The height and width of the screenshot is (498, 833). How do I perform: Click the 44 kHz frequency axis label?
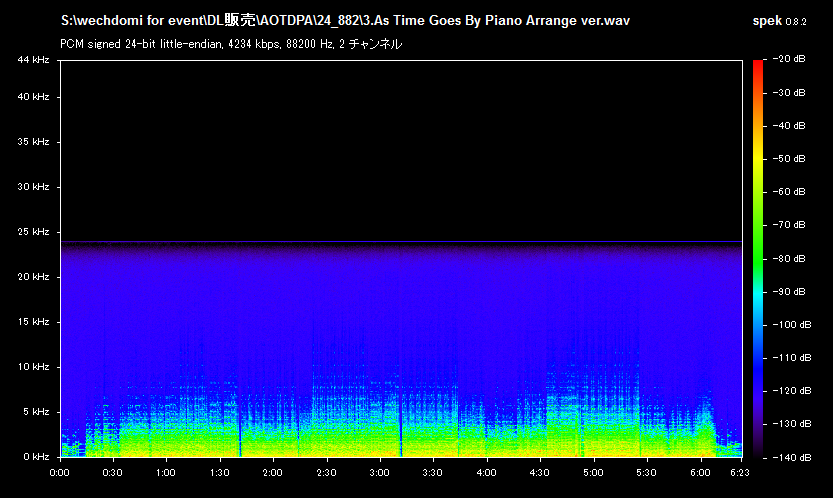[33, 60]
